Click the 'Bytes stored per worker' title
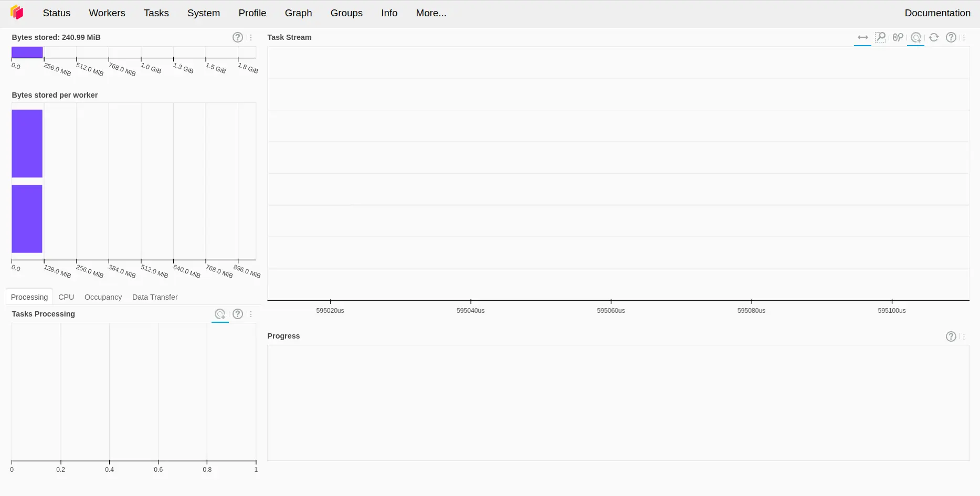 tap(55, 95)
